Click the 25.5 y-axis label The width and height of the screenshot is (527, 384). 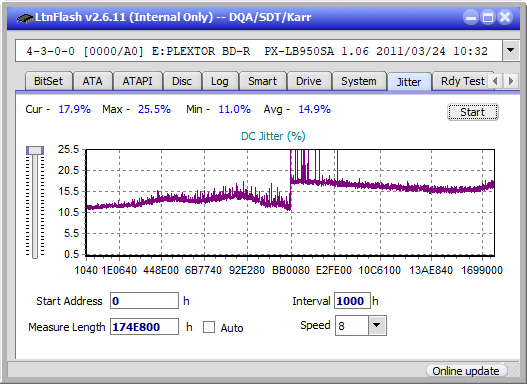(68, 149)
